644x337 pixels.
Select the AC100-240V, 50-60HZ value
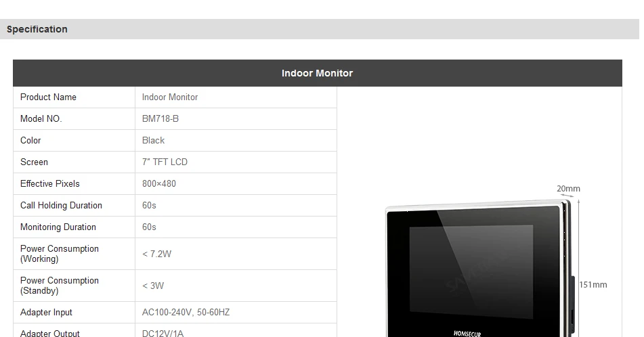pos(186,313)
